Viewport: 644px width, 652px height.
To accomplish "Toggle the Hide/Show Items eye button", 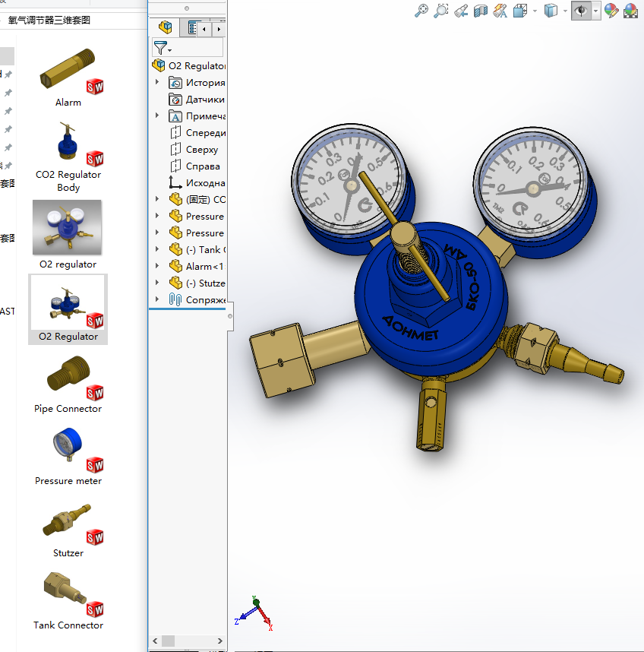I will (x=582, y=11).
